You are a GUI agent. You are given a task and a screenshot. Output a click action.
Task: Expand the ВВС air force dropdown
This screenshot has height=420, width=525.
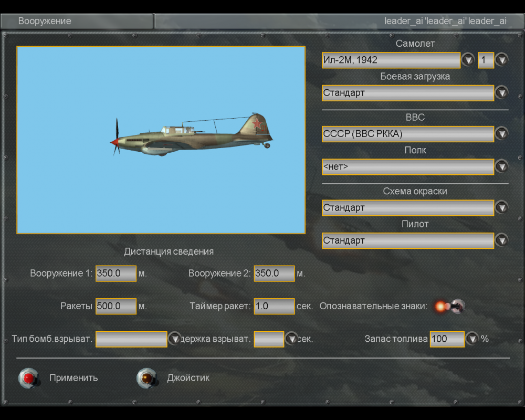tap(502, 134)
